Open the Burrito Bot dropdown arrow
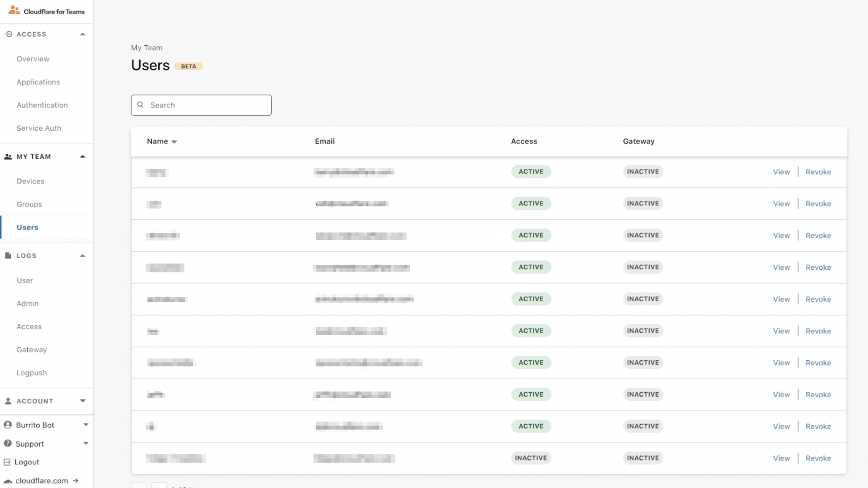Viewport: 868px width, 488px height. [86, 425]
